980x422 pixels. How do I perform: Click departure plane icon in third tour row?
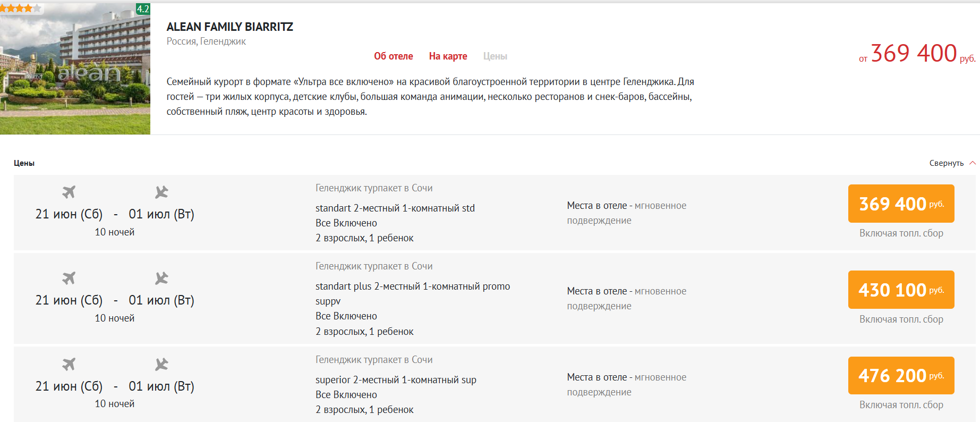pos(69,364)
